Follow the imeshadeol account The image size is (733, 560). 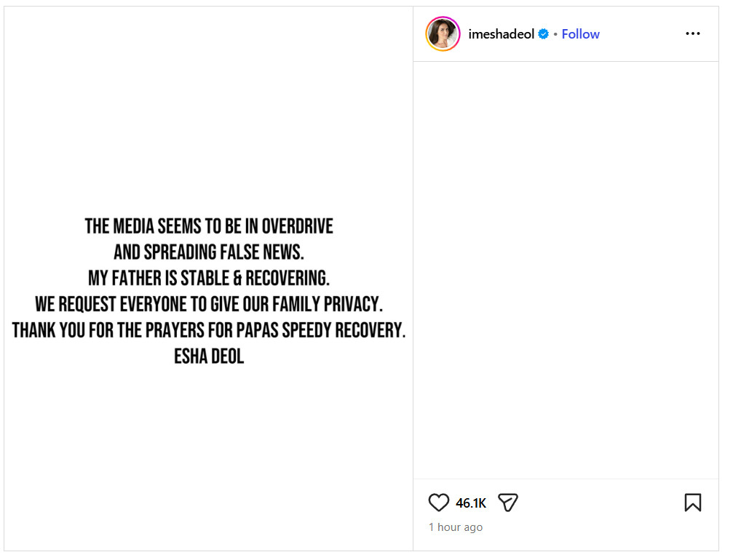tap(580, 34)
